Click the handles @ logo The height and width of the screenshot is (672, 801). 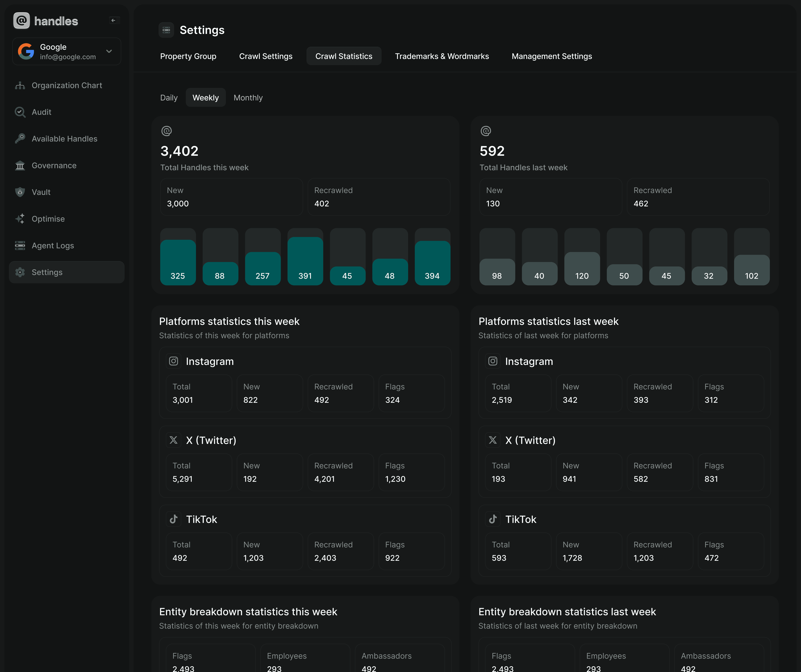point(22,21)
